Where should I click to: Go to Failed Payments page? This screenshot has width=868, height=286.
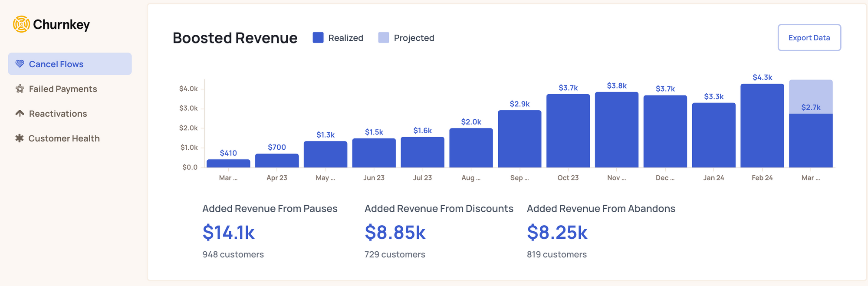(x=63, y=89)
